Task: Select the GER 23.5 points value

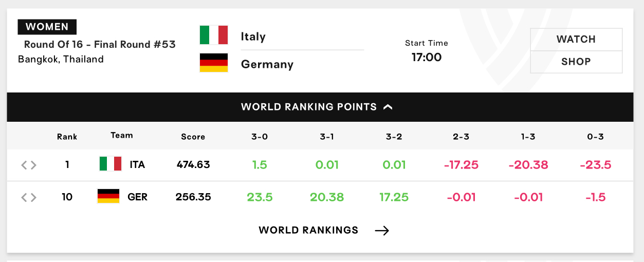Action: point(260,197)
